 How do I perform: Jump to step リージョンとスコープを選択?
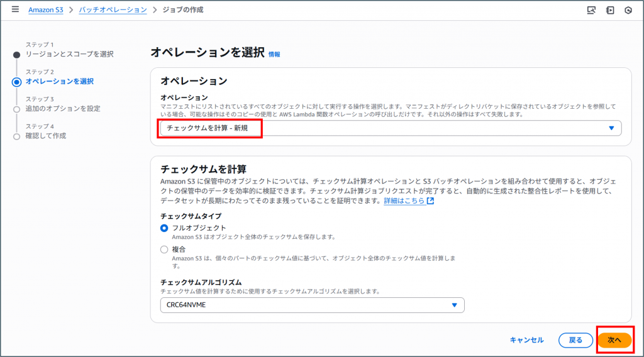[69, 55]
